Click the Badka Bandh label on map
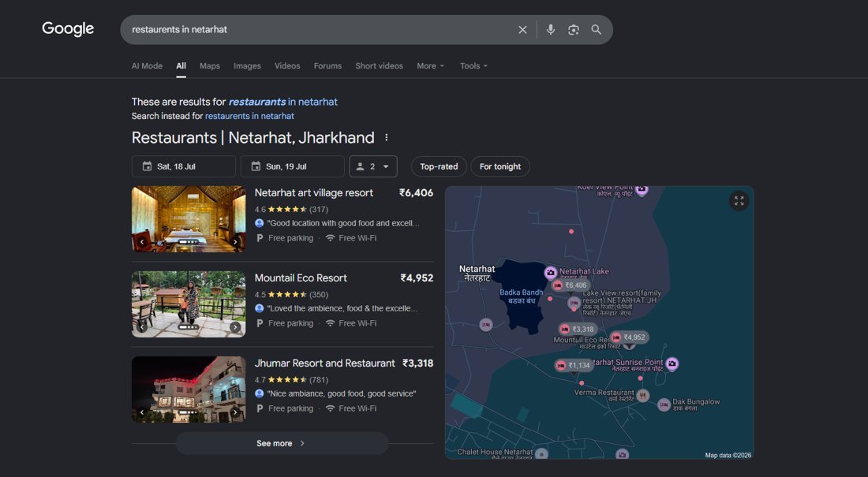 pos(522,296)
